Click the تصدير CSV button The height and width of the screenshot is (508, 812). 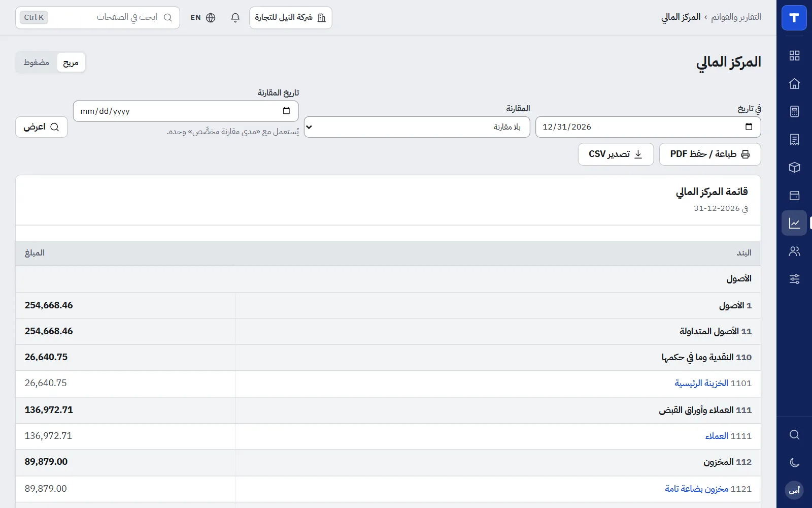[616, 154]
